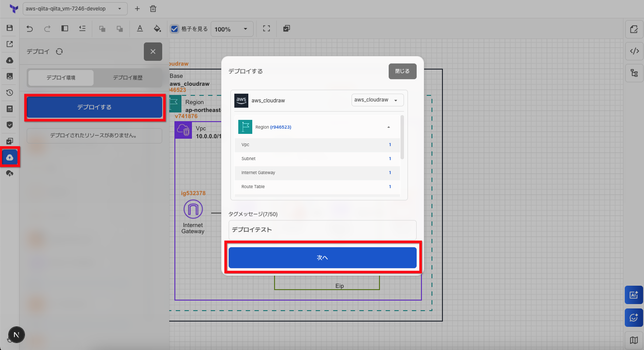644x350 pixels.
Task: Click the export/open external icon in sidebar
Action: tap(10, 44)
